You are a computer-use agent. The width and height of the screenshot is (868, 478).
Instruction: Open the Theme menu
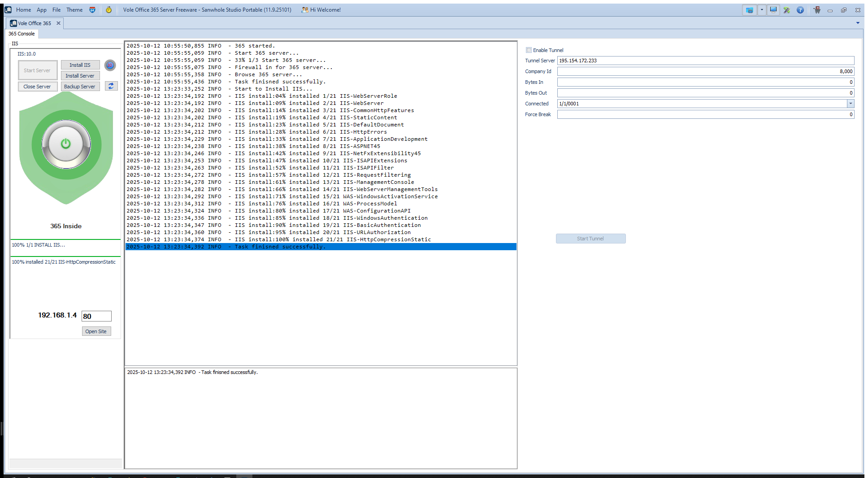[74, 10]
